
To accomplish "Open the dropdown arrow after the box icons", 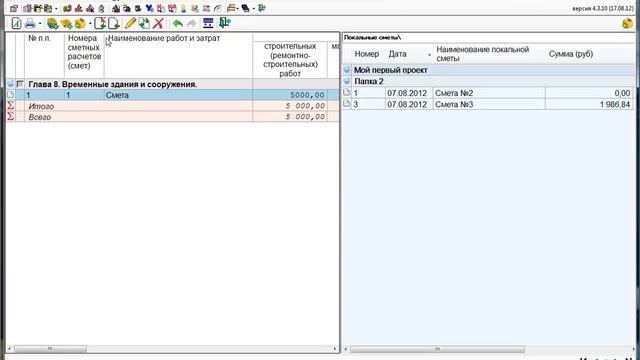I will click(90, 24).
